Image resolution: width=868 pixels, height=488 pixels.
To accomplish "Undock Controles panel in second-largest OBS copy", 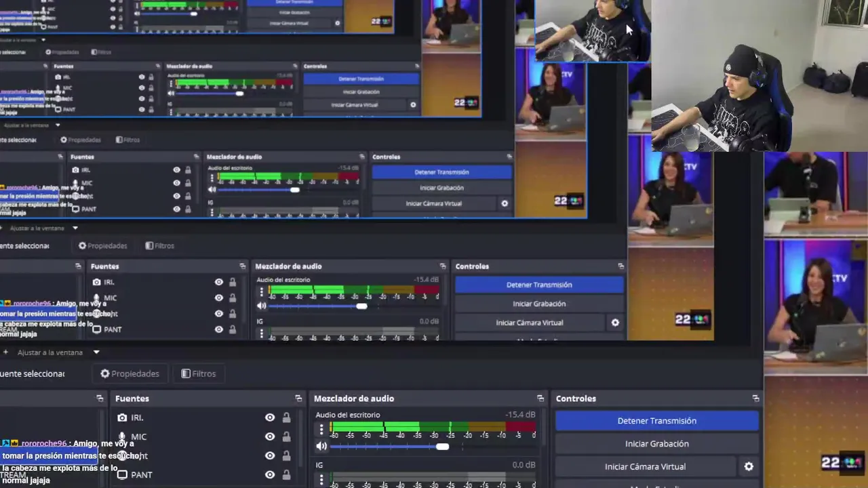I will click(x=620, y=266).
